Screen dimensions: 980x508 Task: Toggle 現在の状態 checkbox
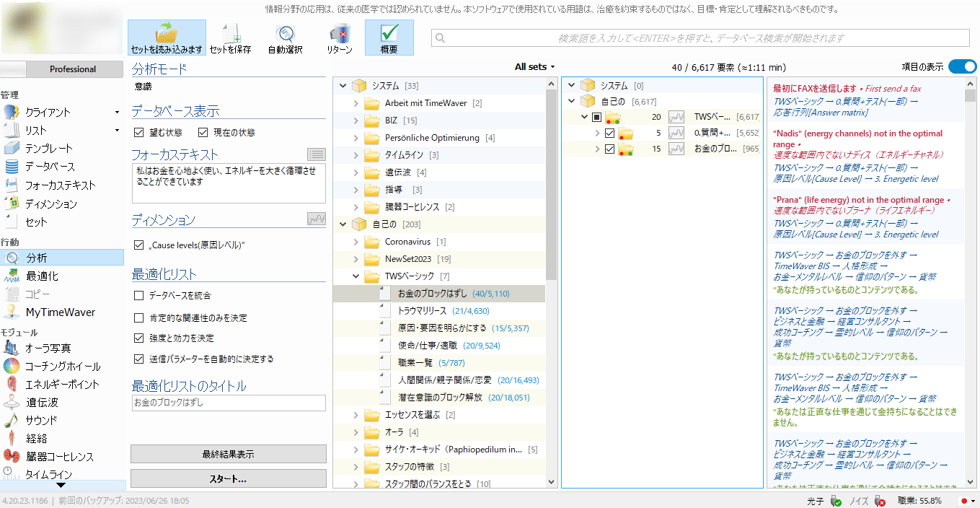click(203, 133)
